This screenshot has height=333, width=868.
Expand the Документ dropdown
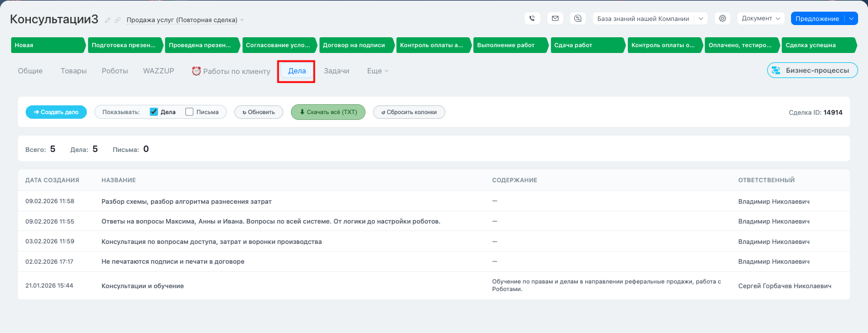(x=761, y=19)
